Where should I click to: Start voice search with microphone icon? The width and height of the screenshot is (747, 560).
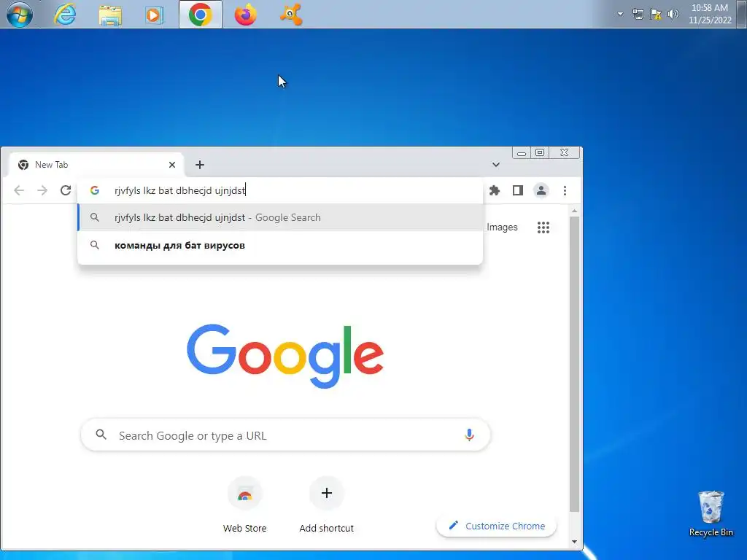[x=469, y=435]
